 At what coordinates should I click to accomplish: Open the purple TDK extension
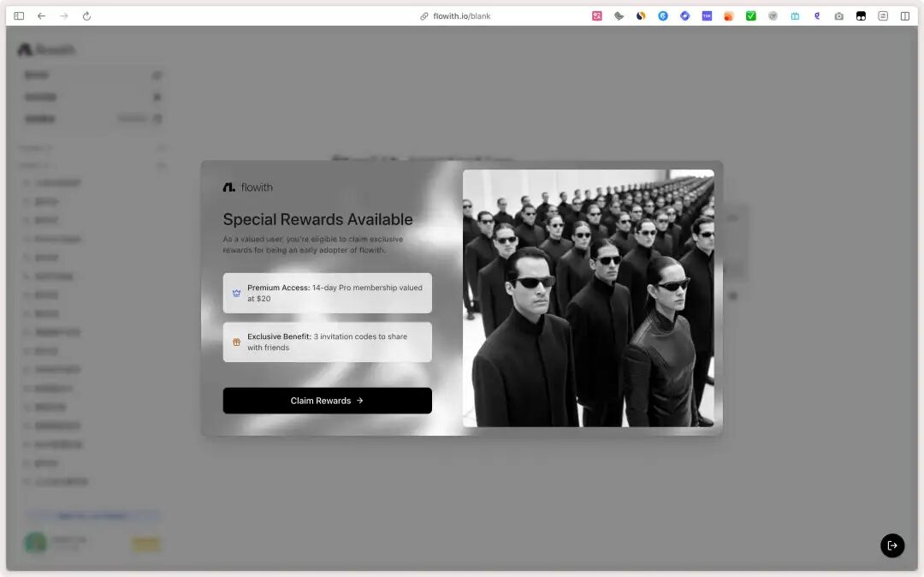tap(707, 16)
